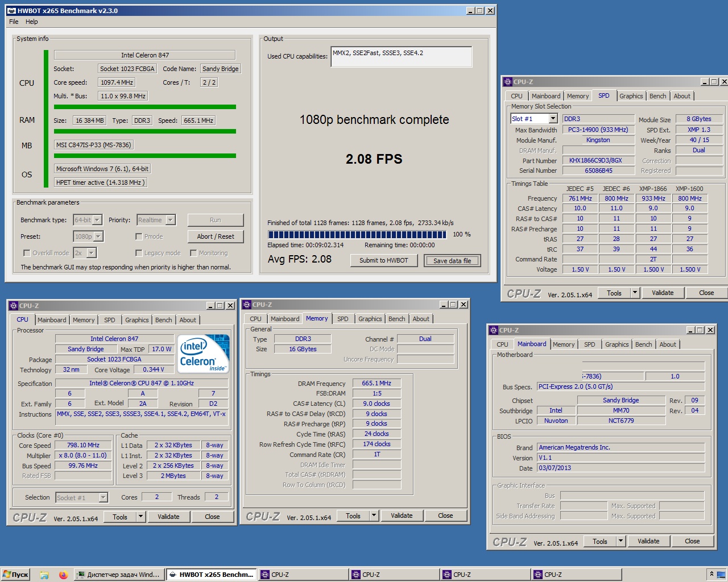The width and height of the screenshot is (728, 582).
Task: Open the Пуск start button
Action: (15, 575)
